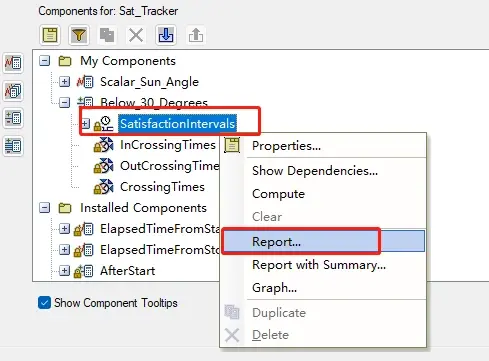
Task: Select the InCrossingTimes tree item
Action: (x=168, y=145)
